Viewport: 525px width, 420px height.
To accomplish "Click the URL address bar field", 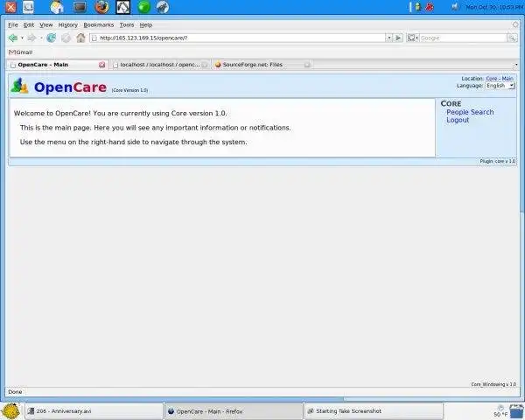I will 238,38.
